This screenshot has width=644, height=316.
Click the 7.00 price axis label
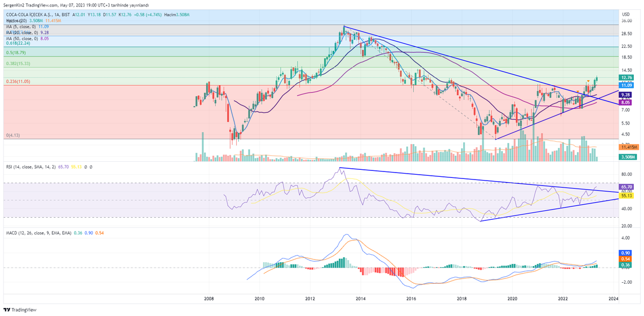(625, 110)
